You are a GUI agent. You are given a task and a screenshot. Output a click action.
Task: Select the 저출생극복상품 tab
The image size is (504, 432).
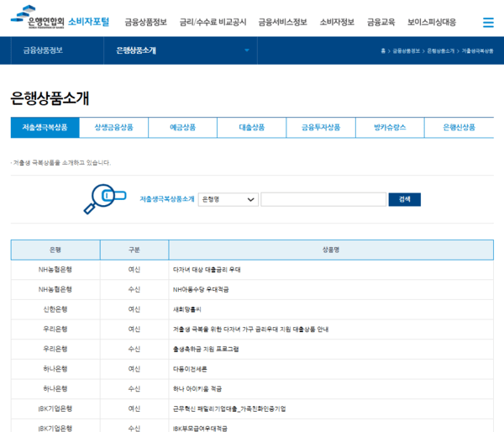45,128
